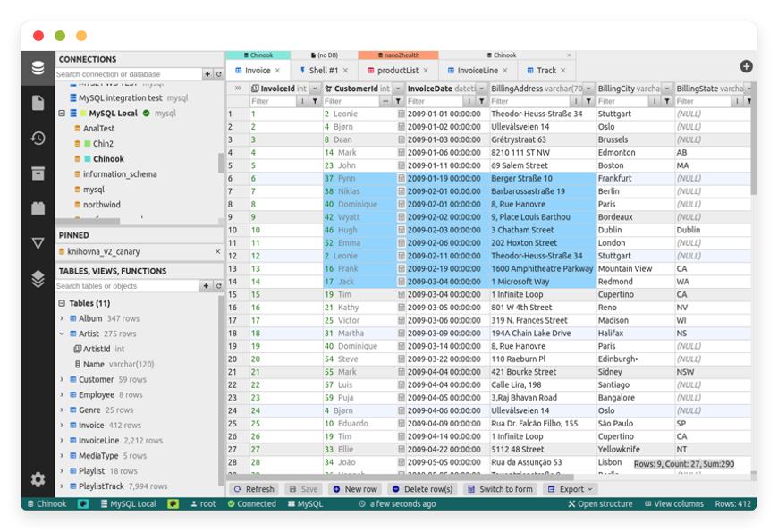Expand the Album table node
The image size is (778, 532).
point(62,318)
